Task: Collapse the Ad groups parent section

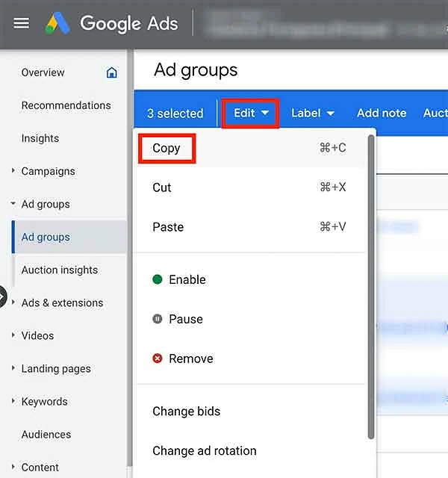Action: (13, 203)
